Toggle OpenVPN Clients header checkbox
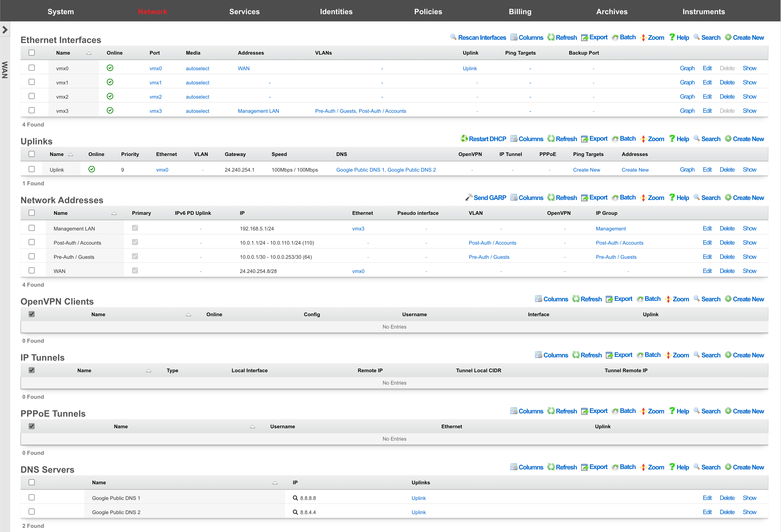The height and width of the screenshot is (532, 781). pyautogui.click(x=32, y=314)
